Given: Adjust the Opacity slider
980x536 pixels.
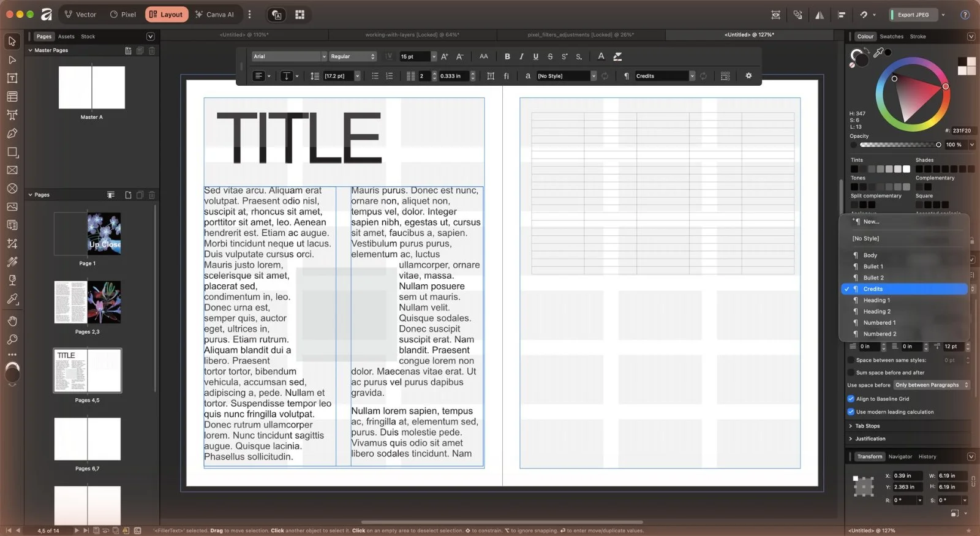Looking at the screenshot, I should pyautogui.click(x=899, y=145).
